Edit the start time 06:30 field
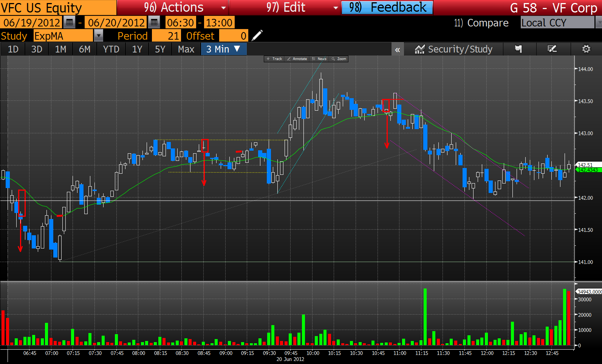The image size is (602, 364). pyautogui.click(x=181, y=23)
